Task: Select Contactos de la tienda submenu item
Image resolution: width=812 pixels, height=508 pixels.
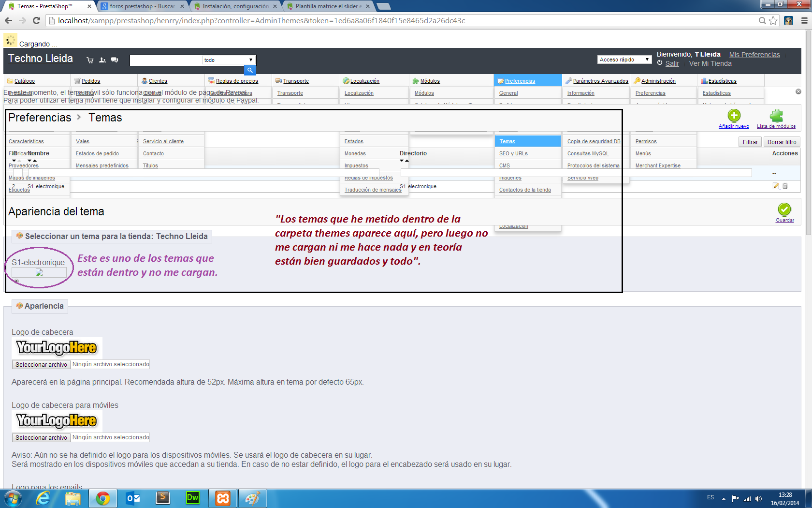Action: (x=525, y=190)
